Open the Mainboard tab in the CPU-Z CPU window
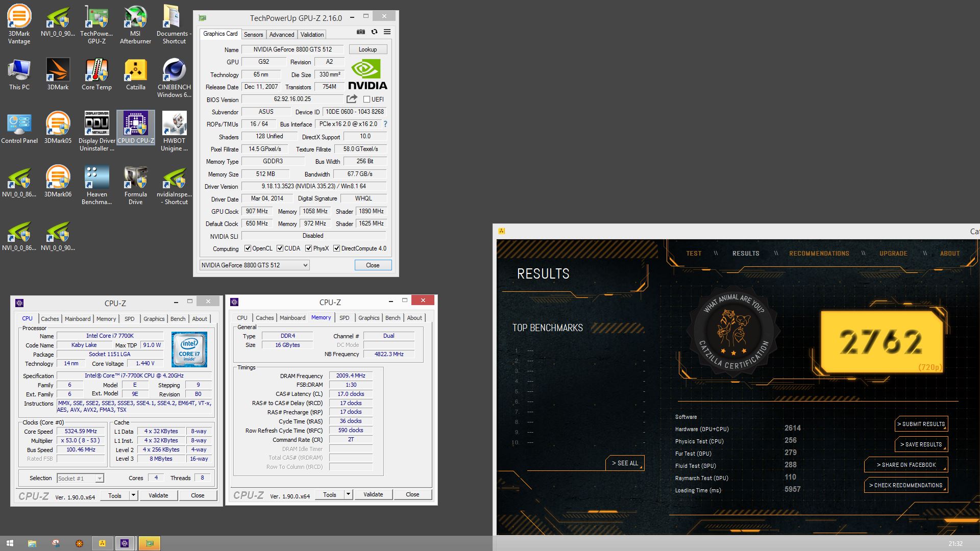Viewport: 980px width, 551px height. 78,319
